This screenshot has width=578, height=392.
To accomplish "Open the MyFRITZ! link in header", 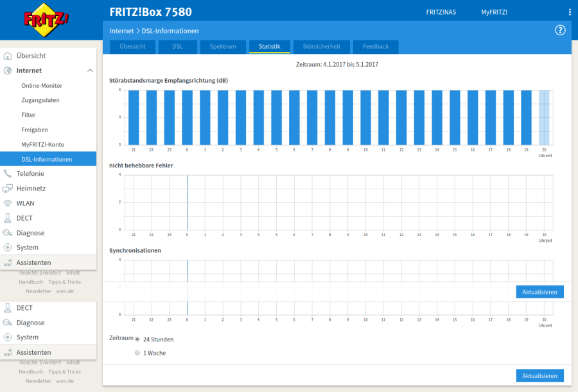I will click(x=494, y=12).
